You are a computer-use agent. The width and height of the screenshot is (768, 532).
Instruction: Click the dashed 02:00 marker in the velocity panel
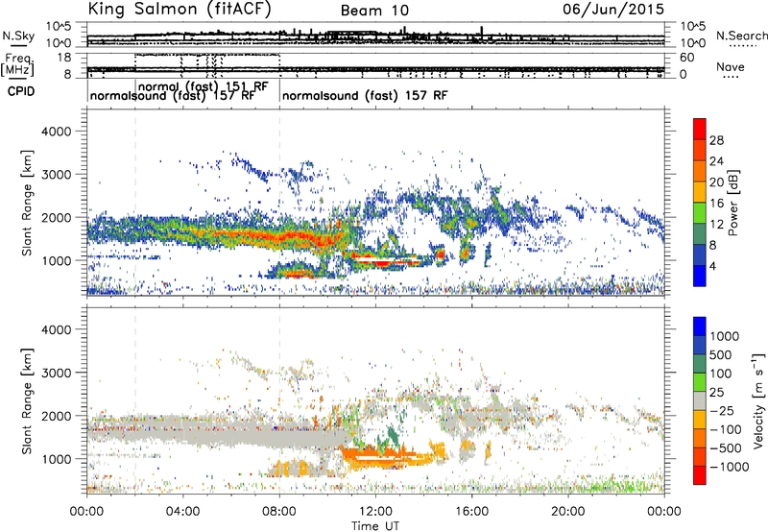point(135,401)
